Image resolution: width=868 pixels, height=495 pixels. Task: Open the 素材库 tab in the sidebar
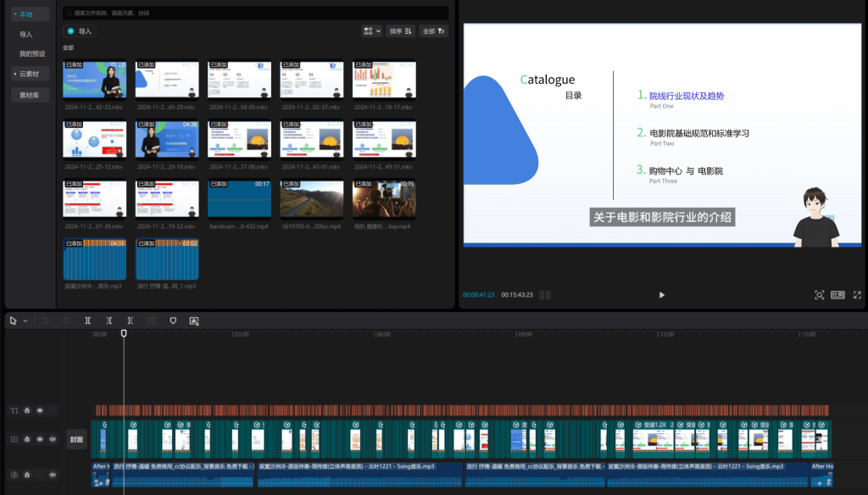pyautogui.click(x=30, y=95)
